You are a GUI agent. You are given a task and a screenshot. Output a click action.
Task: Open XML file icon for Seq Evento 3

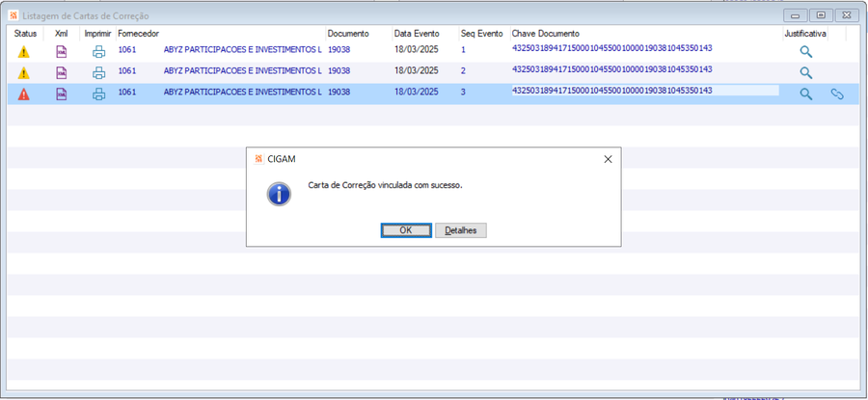(62, 94)
